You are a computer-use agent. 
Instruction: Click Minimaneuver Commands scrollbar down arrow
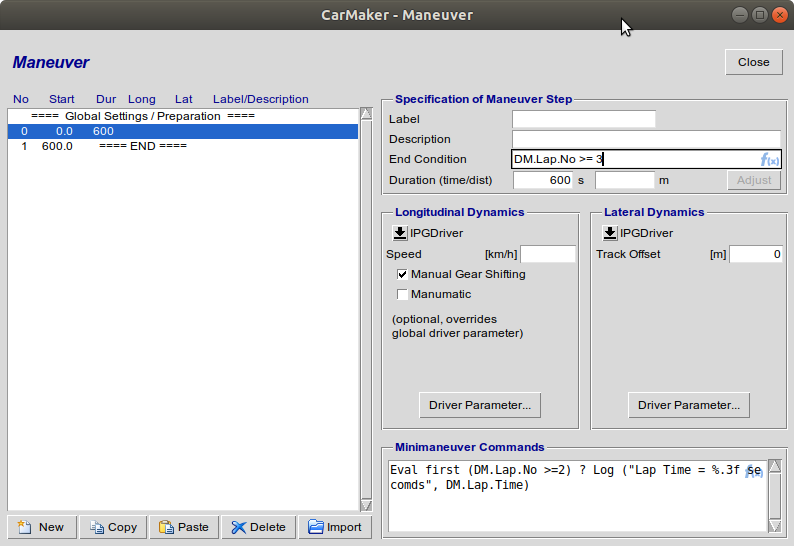coord(775,526)
